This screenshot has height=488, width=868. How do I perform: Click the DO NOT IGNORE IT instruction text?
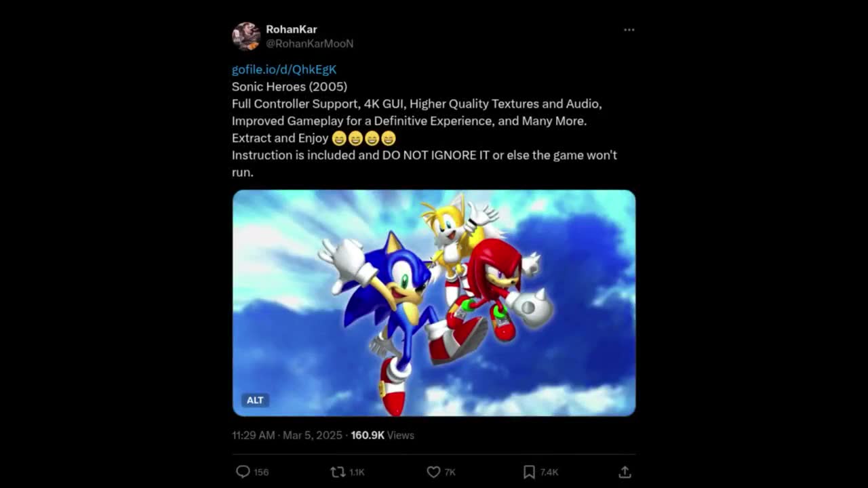coord(436,155)
